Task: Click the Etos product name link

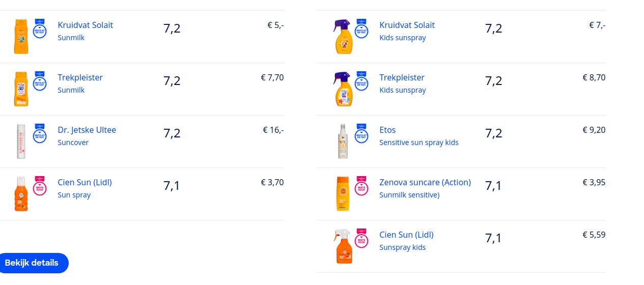Action: point(387,130)
